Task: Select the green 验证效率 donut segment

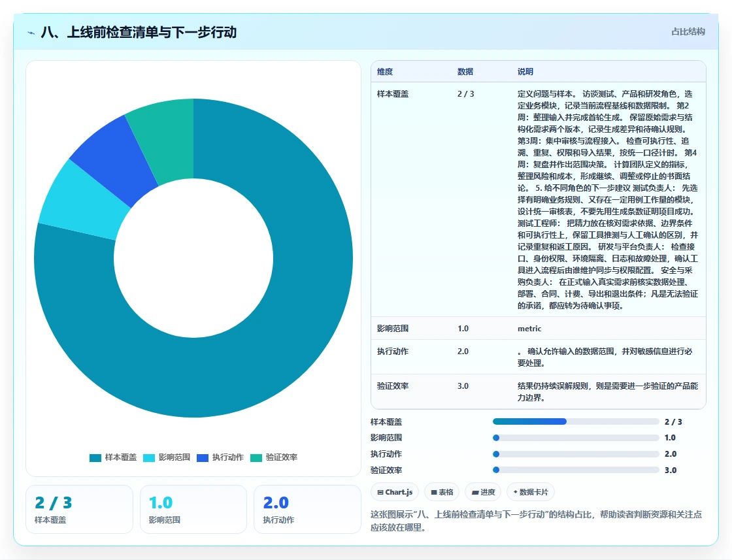Action: [164, 140]
